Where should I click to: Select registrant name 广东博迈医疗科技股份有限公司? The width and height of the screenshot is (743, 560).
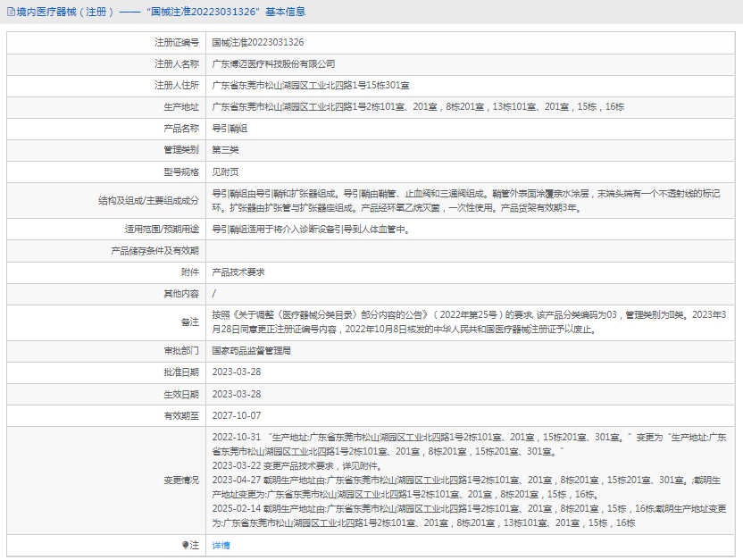(x=273, y=64)
